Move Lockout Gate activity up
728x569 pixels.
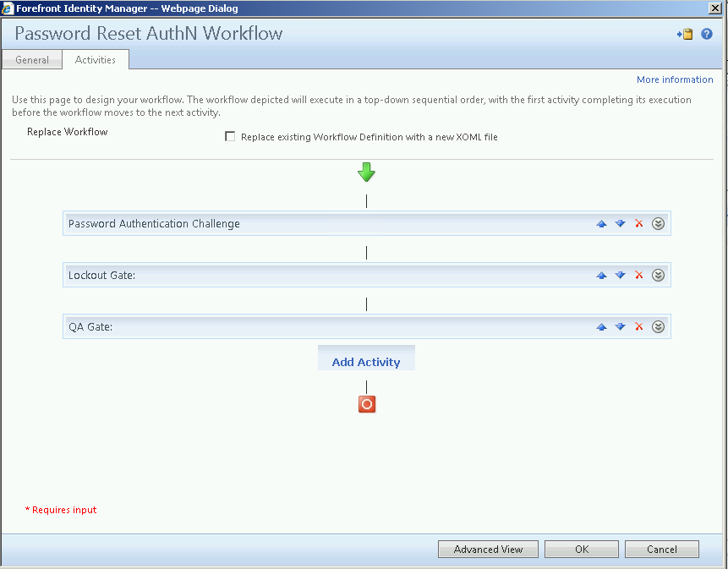[x=601, y=276]
